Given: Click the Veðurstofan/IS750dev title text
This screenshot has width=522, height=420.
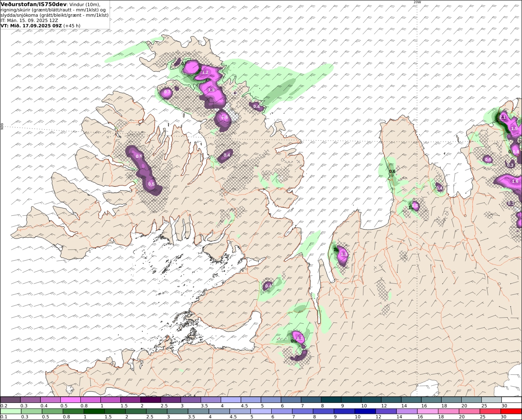Looking at the screenshot, I should [33, 4].
